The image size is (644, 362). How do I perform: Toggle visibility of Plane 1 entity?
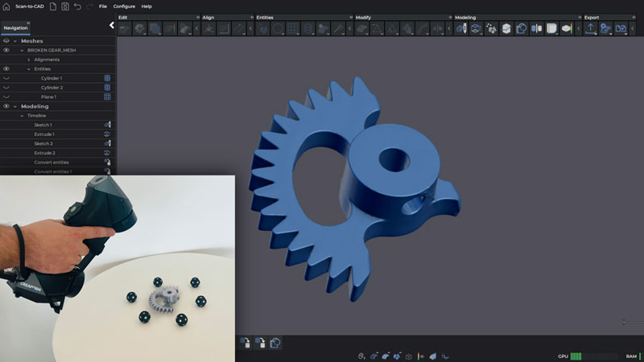pos(6,97)
